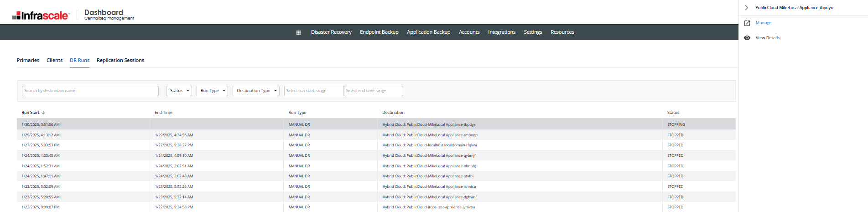
Task: Open the Settings menu item
Action: tap(533, 32)
